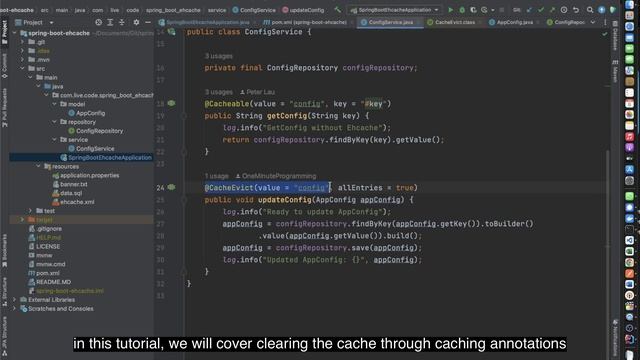The height and width of the screenshot is (360, 640).
Task: Toggle the Database tool window button
Action: (x=615, y=36)
